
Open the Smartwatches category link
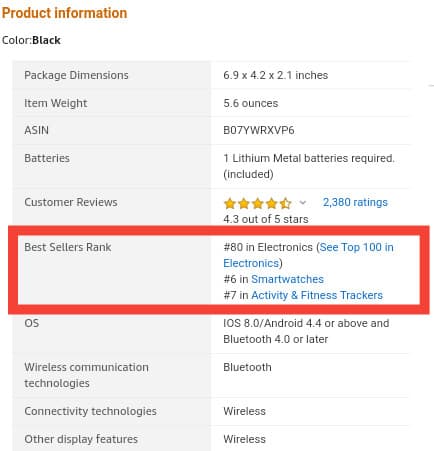(287, 279)
